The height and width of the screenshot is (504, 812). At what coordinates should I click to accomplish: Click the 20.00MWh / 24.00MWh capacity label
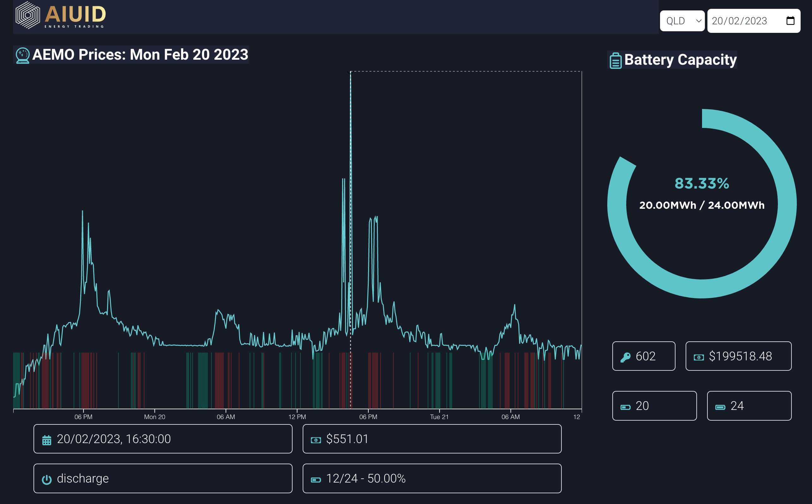(x=702, y=205)
